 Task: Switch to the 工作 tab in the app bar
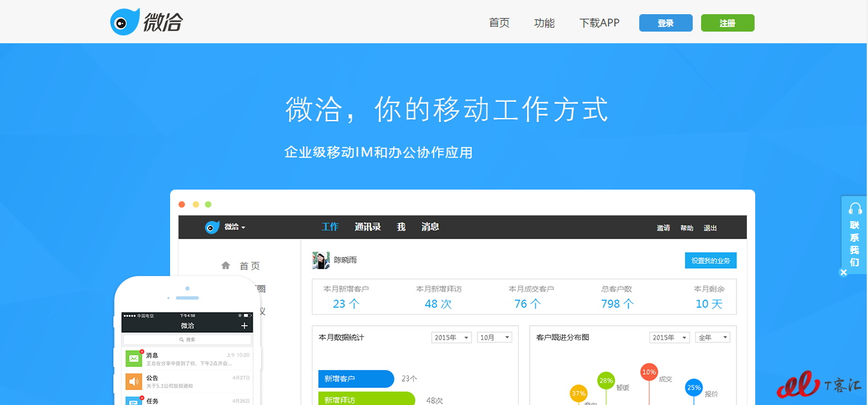coord(330,227)
